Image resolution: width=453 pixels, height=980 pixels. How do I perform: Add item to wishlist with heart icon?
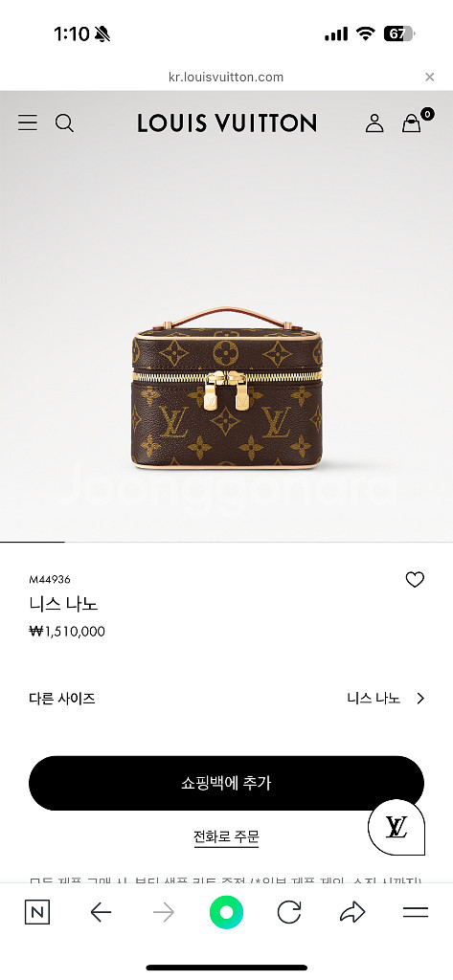tap(415, 579)
